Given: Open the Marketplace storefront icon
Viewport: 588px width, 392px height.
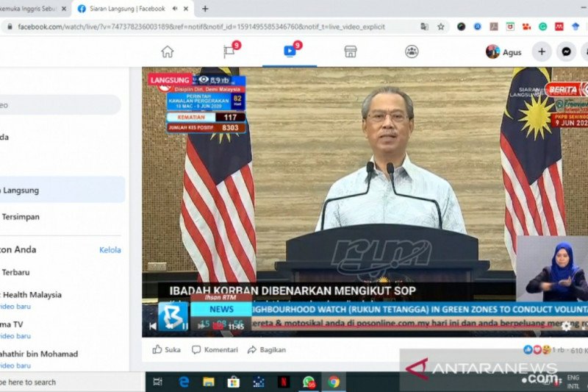Looking at the screenshot, I should [x=351, y=51].
